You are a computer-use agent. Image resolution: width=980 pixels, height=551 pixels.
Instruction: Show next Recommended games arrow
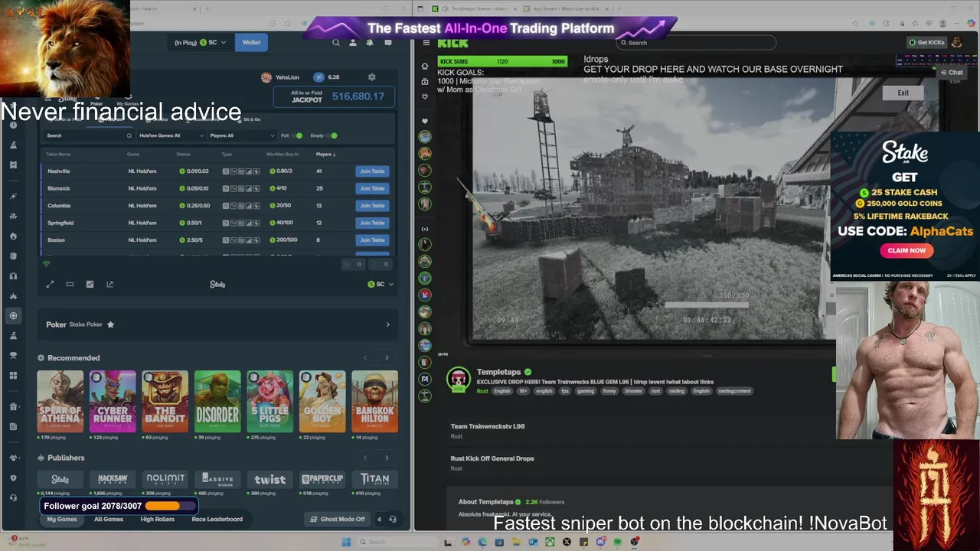coord(387,358)
